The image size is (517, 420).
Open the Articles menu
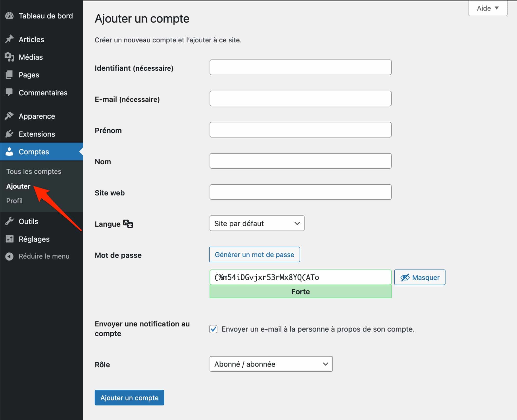[x=42, y=39]
